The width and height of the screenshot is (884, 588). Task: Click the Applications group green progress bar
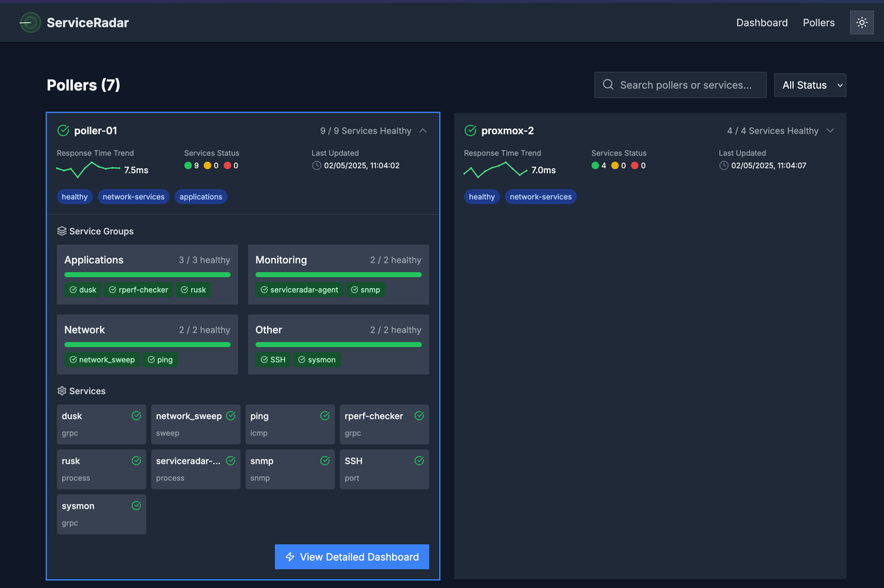(x=147, y=275)
